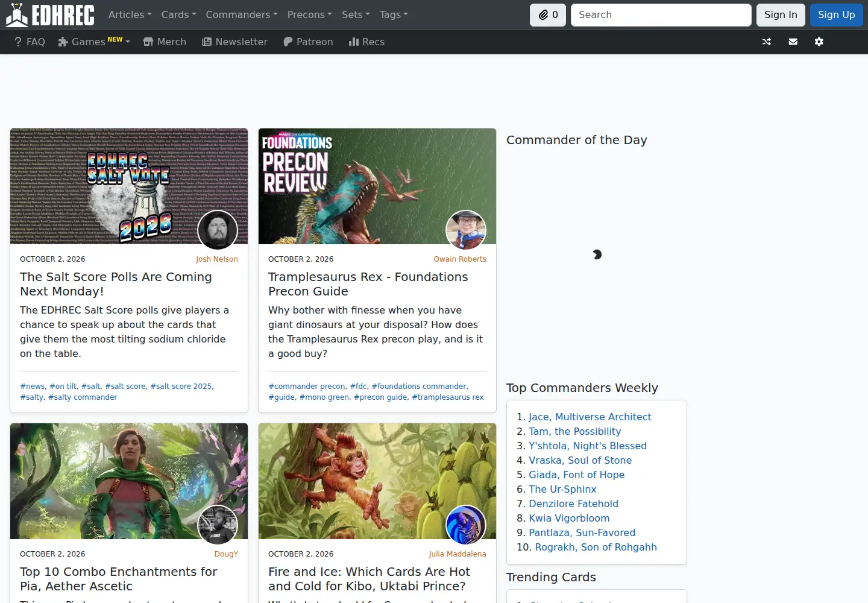Viewport: 868px width, 603px height.
Task: Open the Newsletter page
Action: point(234,42)
